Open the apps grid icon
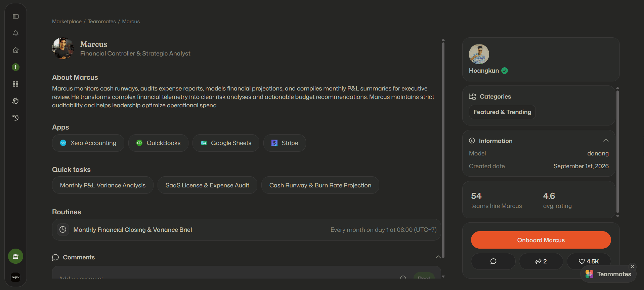The width and height of the screenshot is (644, 290). point(15,84)
